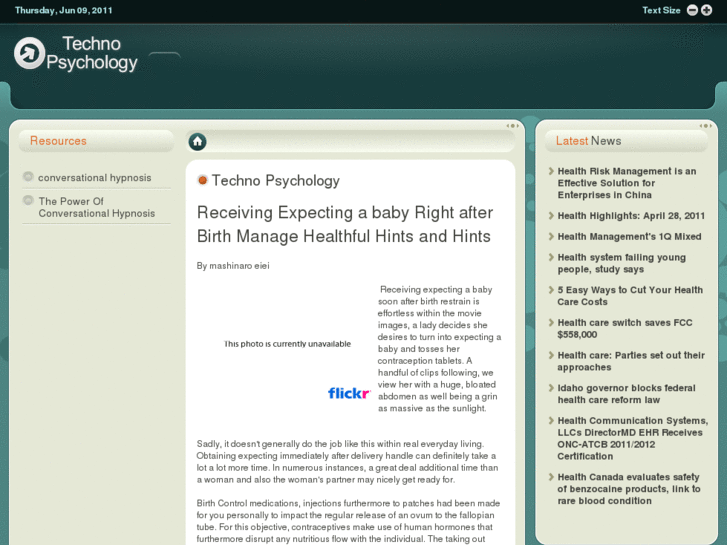Click the article title Receiving Expecting a baby
This screenshot has height=545, width=727.
coord(344,224)
